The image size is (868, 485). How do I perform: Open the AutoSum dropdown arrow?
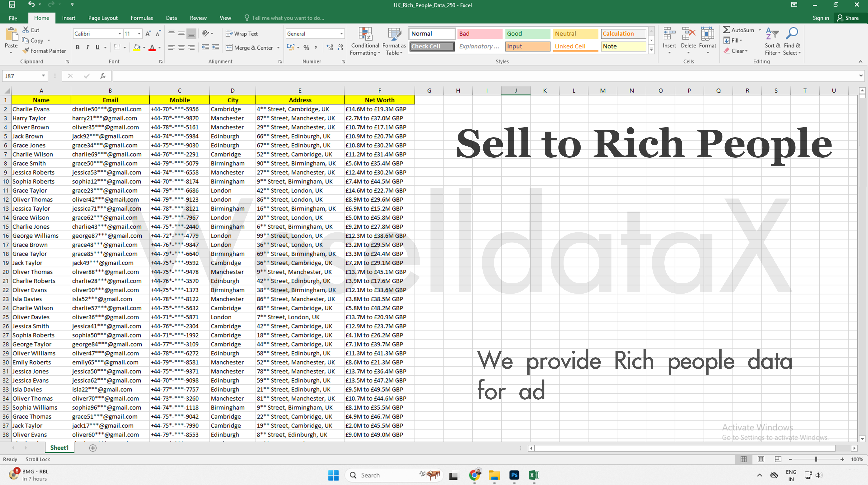click(x=760, y=30)
